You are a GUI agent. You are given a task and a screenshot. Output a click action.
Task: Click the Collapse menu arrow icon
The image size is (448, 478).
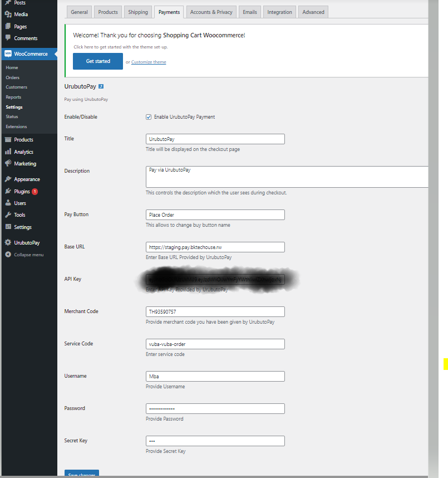8,255
